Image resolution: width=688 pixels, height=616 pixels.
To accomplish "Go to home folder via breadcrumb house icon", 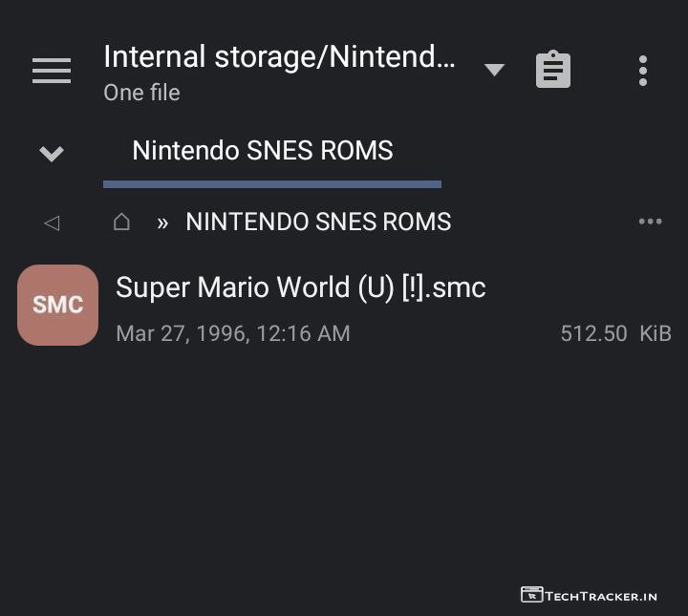I will (x=121, y=222).
